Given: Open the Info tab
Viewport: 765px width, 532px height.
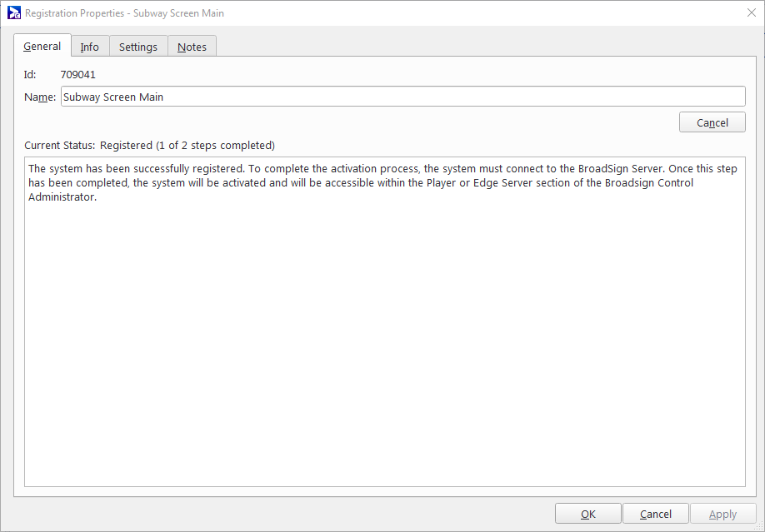Looking at the screenshot, I should (x=89, y=47).
